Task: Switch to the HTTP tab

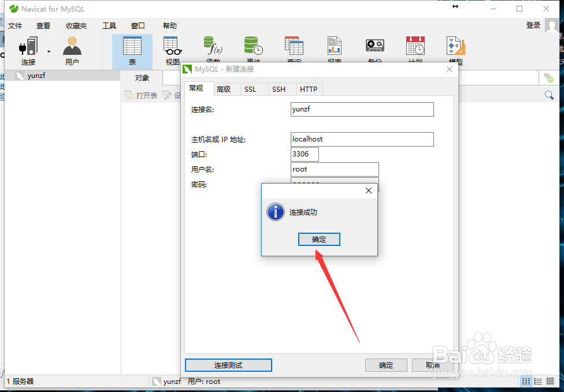Action: coord(309,89)
